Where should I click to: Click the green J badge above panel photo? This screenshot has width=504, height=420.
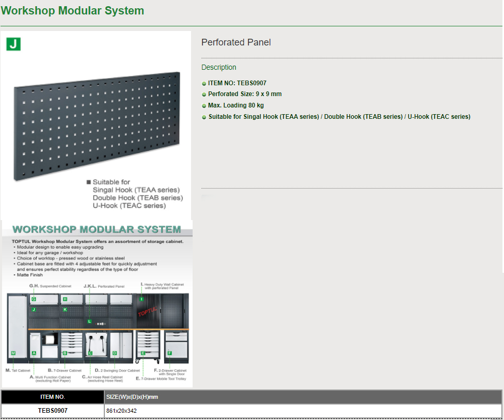[13, 44]
